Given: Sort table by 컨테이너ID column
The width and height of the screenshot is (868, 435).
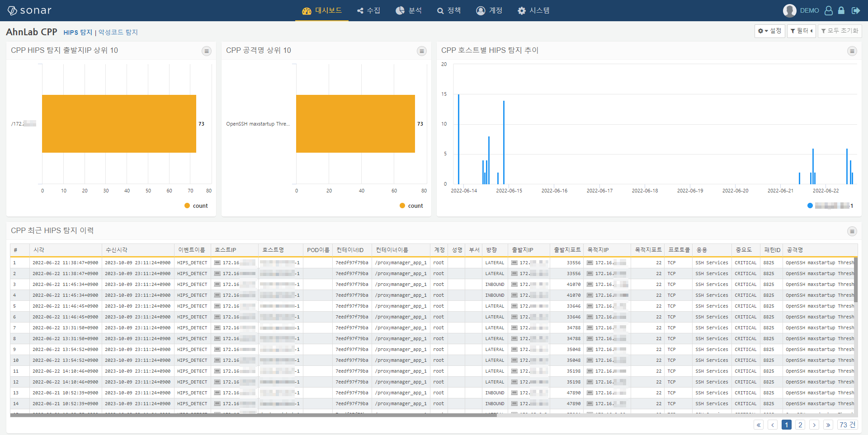Looking at the screenshot, I should (x=352, y=250).
